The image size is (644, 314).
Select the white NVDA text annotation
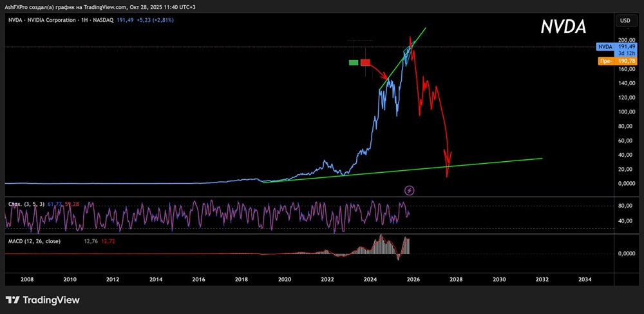click(x=563, y=26)
